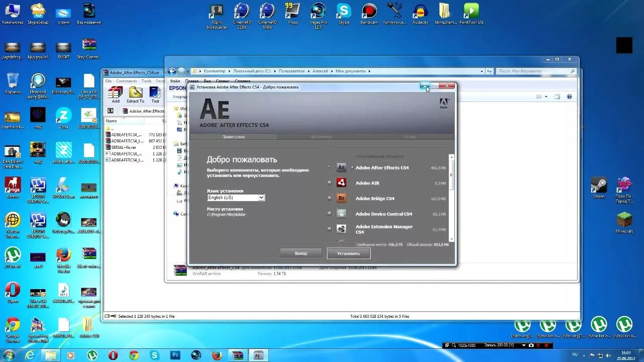Open the Skype desktop shortcut
Screen dimensions: 644x362
pos(344,14)
